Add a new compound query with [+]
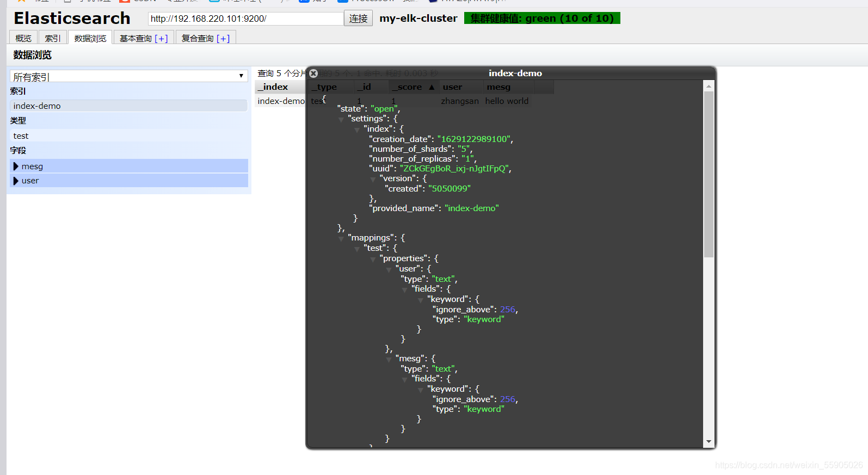This screenshot has height=475, width=868. tap(223, 38)
